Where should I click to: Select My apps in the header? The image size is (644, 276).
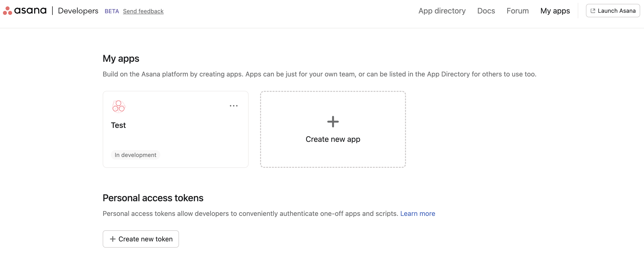click(x=555, y=11)
